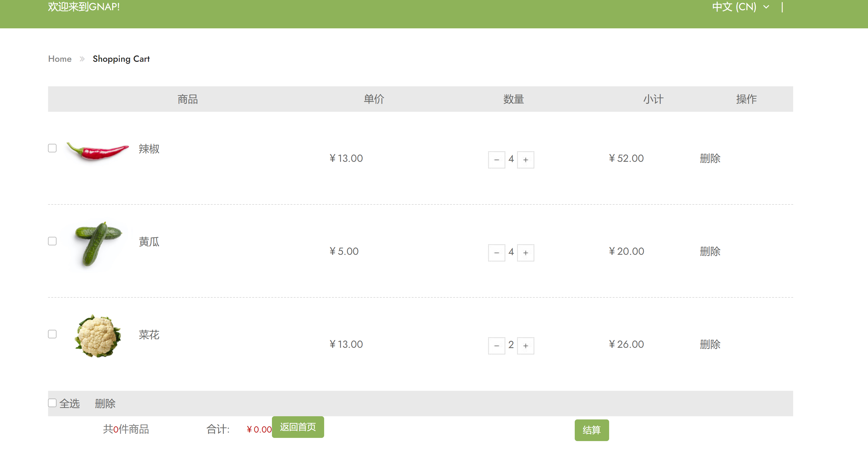Open the chili pepper product thumbnail

97,150
